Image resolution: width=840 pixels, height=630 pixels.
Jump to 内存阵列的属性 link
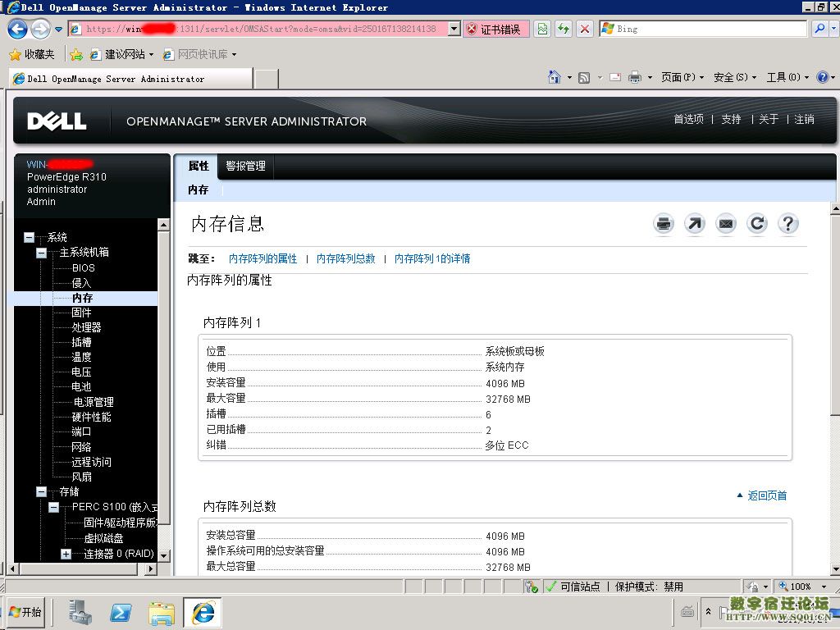tap(262, 258)
